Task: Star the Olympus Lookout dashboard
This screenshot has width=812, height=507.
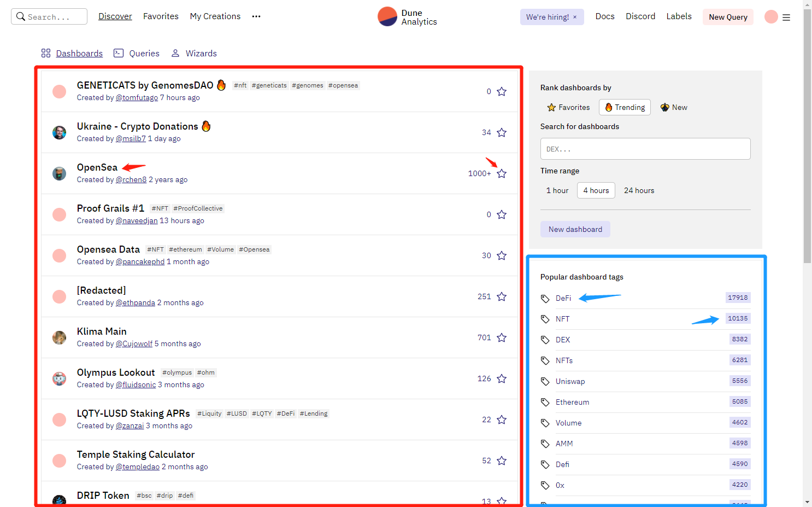Action: click(502, 378)
